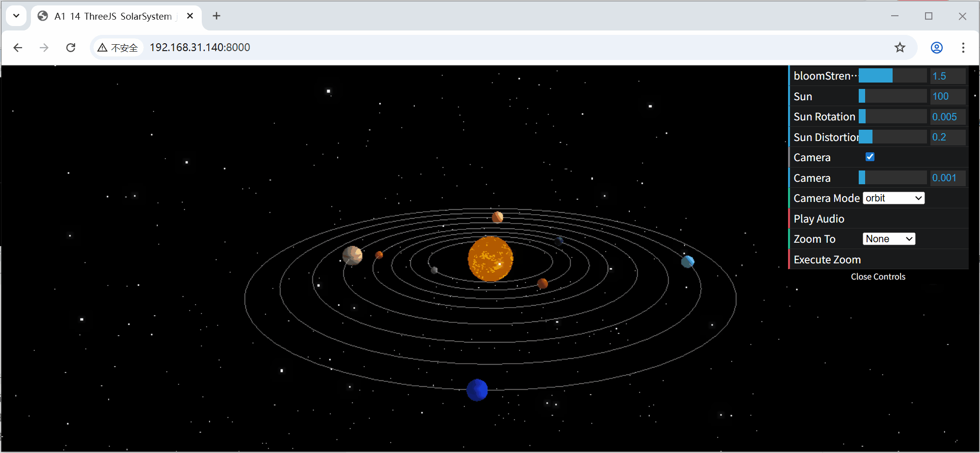Click the Sun Distortion value 0.2
This screenshot has width=980, height=453.
tap(948, 137)
